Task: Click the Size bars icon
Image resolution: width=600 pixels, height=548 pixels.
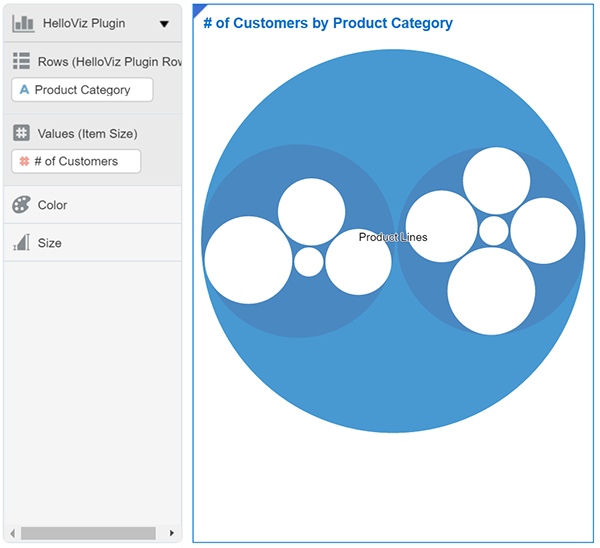Action: click(x=21, y=243)
